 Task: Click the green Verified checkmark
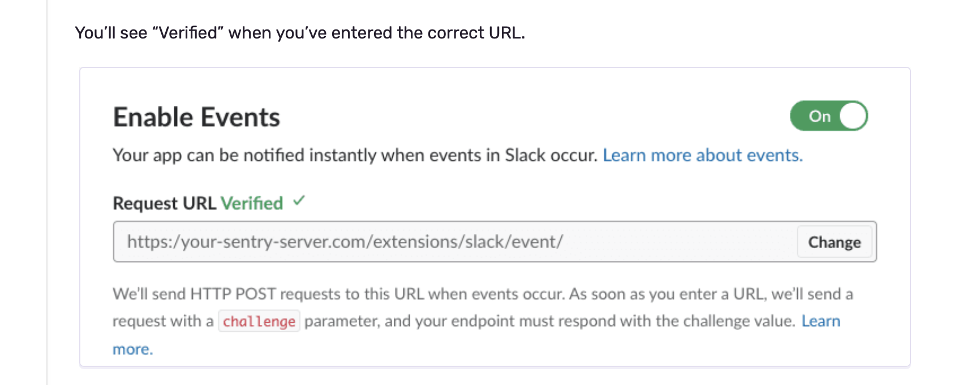(300, 201)
